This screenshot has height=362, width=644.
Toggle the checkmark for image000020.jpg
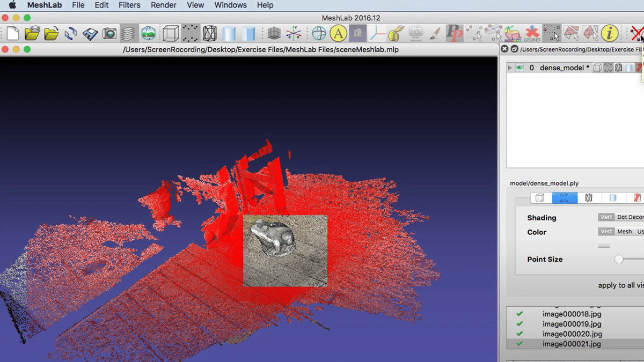[519, 334]
